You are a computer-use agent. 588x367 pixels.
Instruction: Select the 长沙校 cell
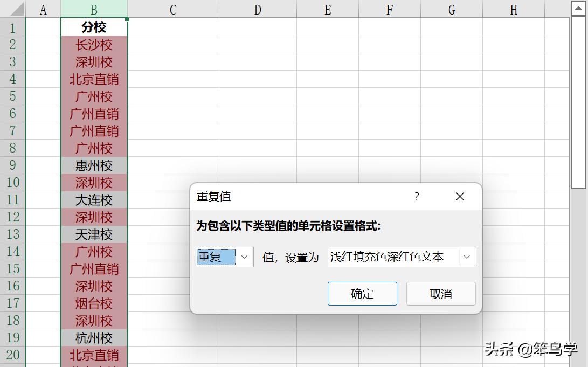coord(94,45)
